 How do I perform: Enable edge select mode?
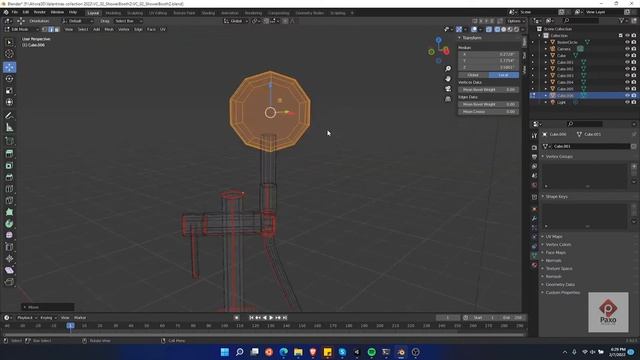point(51,29)
